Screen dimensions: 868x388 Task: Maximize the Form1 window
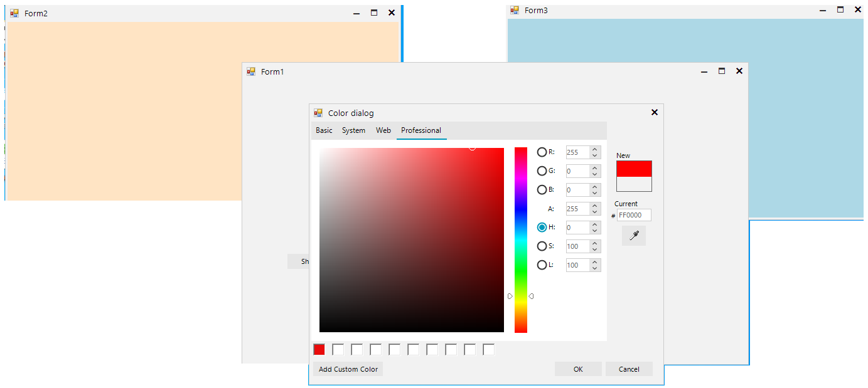click(722, 71)
